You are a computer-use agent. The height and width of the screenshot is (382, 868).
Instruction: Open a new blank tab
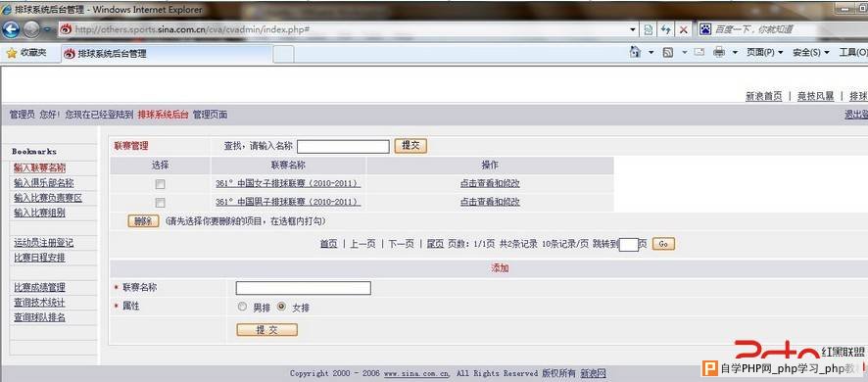tap(283, 54)
